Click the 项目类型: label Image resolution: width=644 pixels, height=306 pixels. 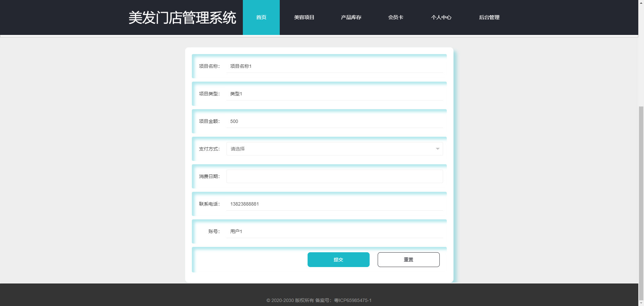click(x=209, y=94)
